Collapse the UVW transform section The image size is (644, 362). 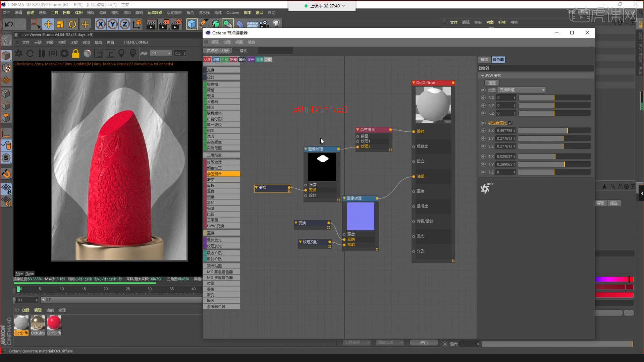[x=482, y=76]
